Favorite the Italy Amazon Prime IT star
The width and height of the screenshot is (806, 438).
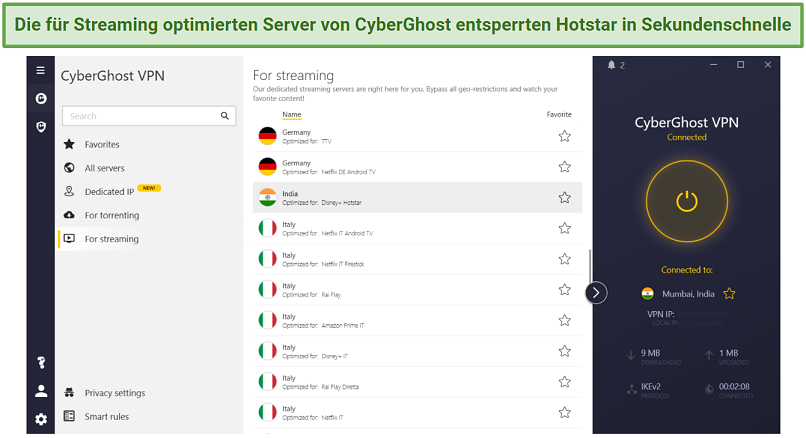564,320
